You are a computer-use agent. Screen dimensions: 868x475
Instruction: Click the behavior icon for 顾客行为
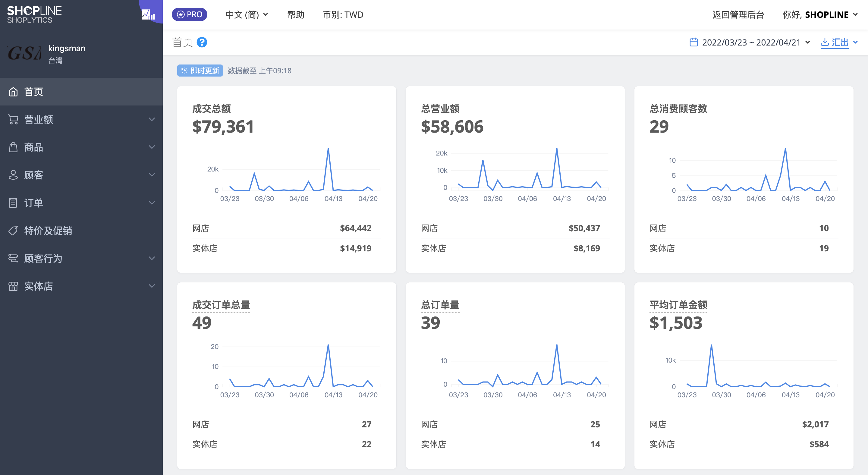(x=13, y=258)
